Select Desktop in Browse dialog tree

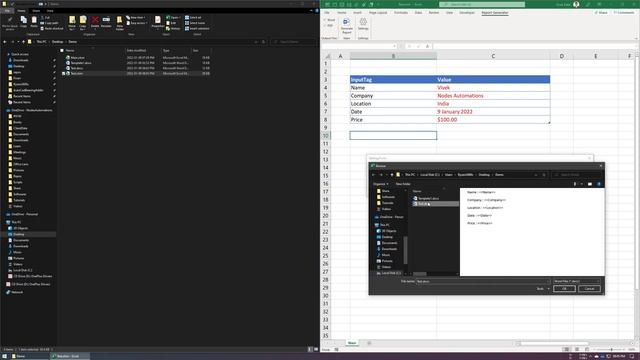tap(387, 237)
